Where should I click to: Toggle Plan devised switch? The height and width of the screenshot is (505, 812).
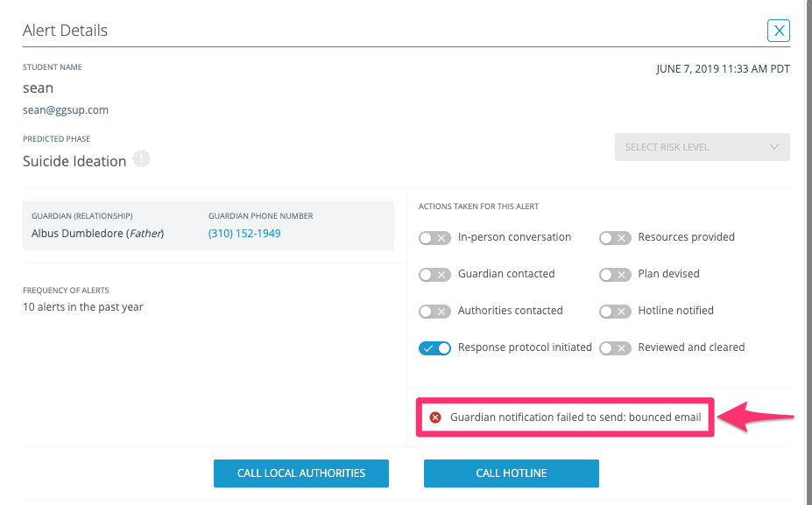(615, 275)
